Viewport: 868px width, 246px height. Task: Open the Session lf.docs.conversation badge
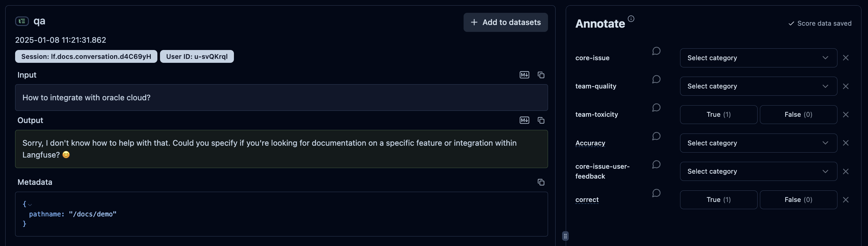86,56
